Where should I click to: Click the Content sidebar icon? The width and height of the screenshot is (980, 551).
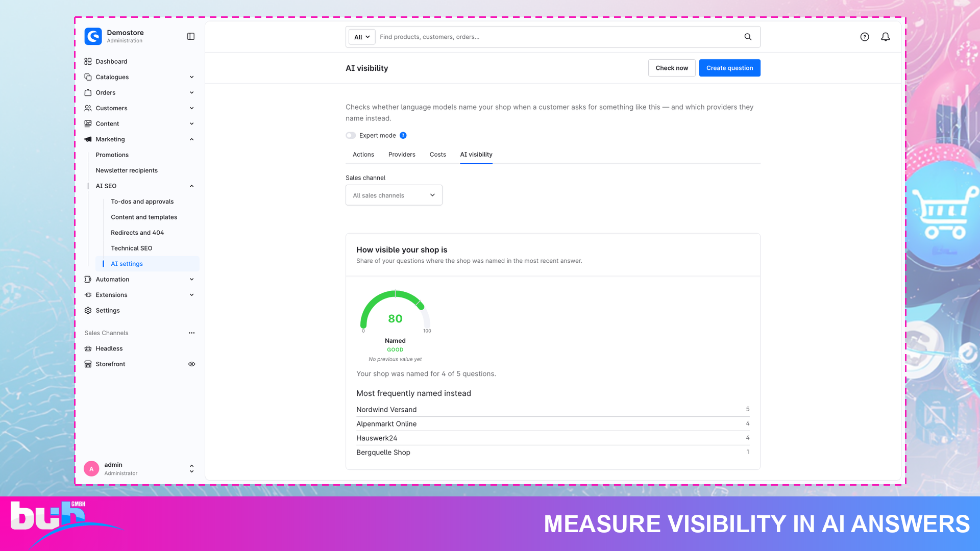click(x=88, y=123)
